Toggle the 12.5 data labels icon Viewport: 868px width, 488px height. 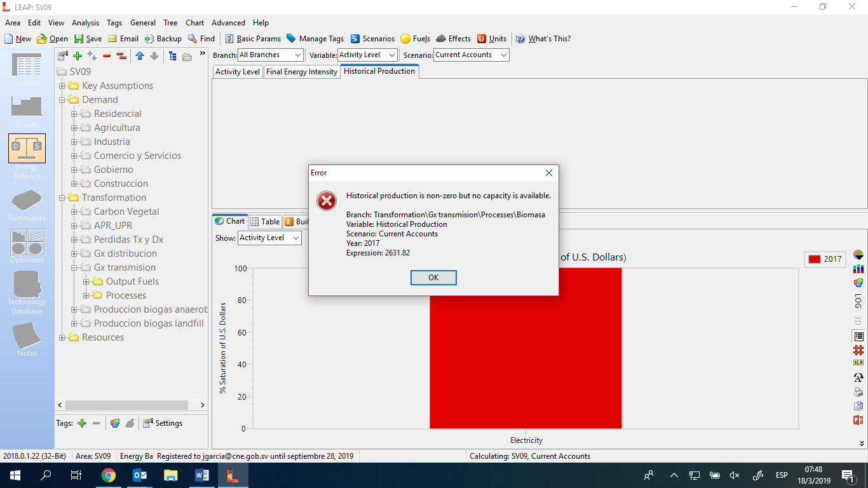coord(858,363)
